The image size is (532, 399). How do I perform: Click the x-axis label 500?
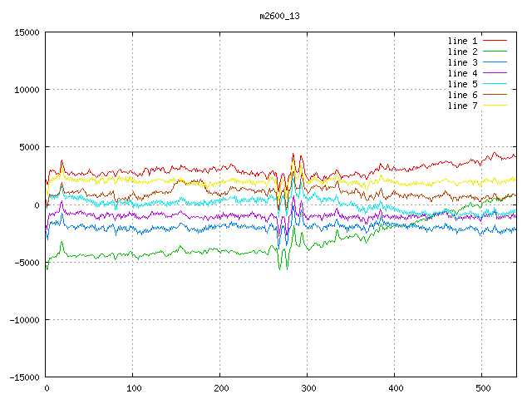[483, 388]
